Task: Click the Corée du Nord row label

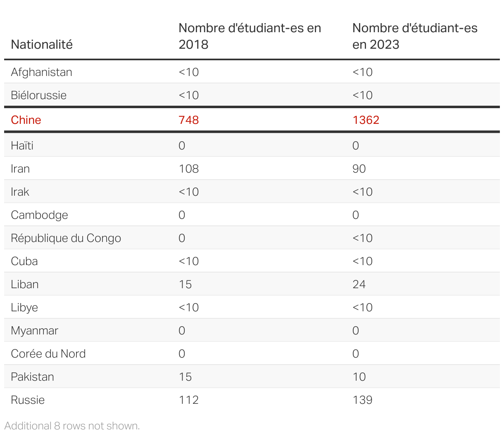Action: [x=48, y=353]
